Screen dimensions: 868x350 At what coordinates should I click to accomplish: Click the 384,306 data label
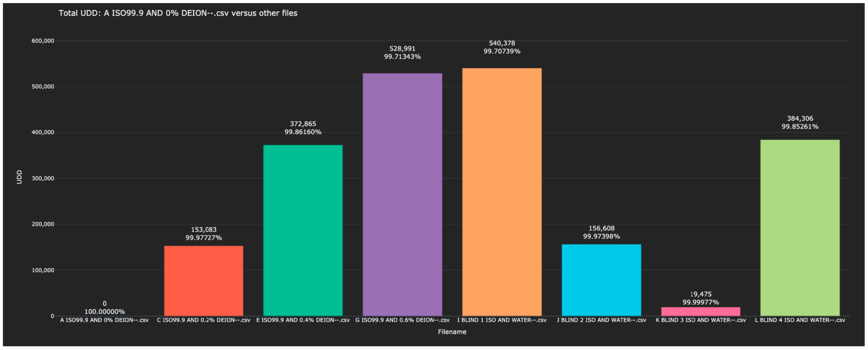(x=800, y=118)
